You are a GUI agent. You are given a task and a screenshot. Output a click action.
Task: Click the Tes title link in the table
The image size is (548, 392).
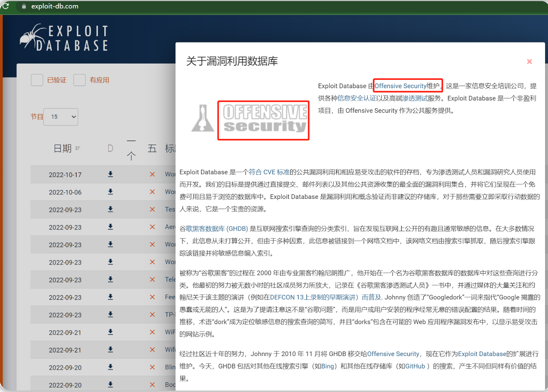[170, 209]
